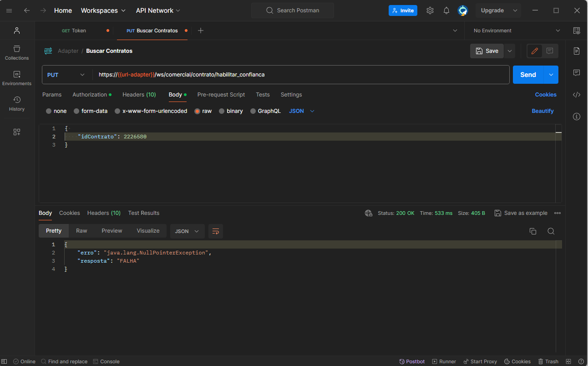This screenshot has height=366, width=588.
Task: Click the Search Postman box
Action: coord(293,10)
